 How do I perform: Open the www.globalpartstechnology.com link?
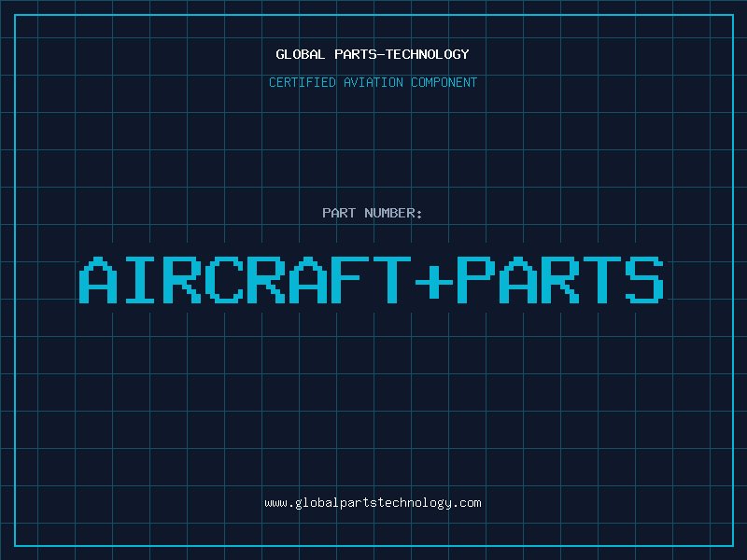tap(373, 503)
